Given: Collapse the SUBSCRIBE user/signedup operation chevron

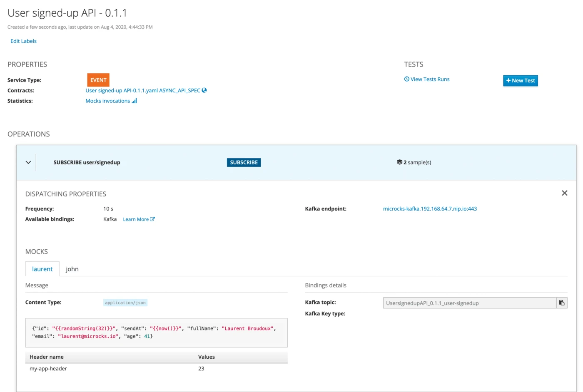Looking at the screenshot, I should click(x=28, y=162).
